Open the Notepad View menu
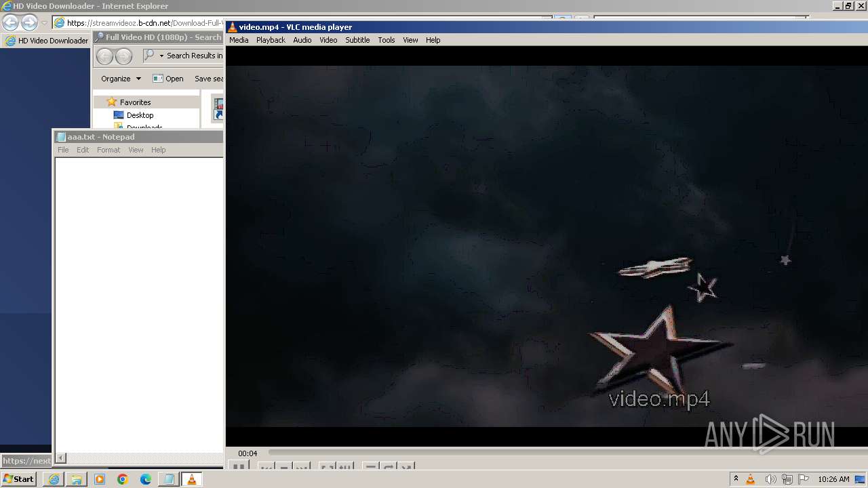This screenshot has height=488, width=868. pos(136,150)
